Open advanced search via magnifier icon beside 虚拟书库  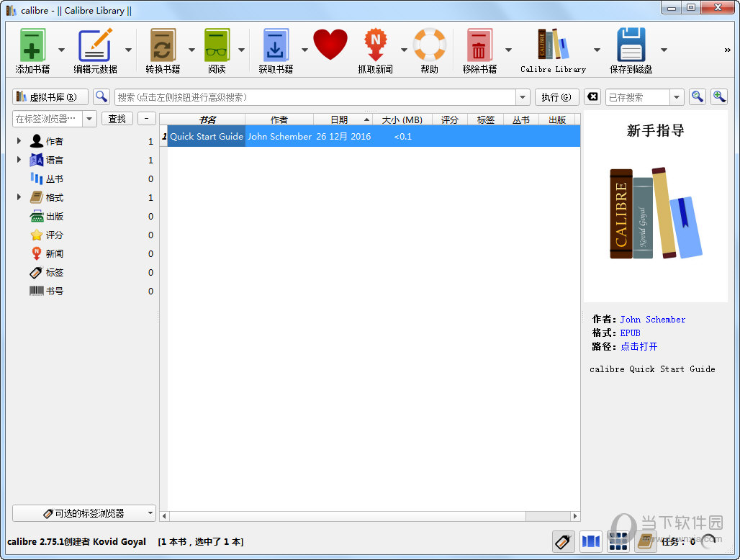(101, 96)
